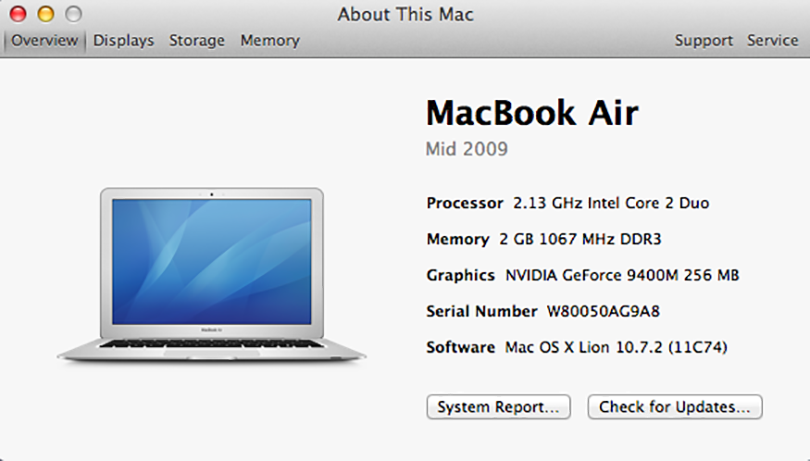Show the Memory tab
This screenshot has height=461, width=810.
click(x=270, y=41)
